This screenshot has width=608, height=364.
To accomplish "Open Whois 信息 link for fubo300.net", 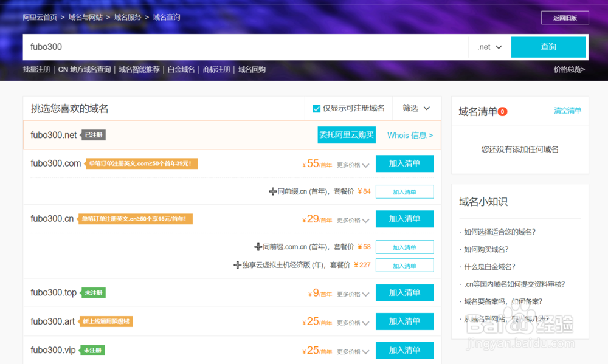I will coord(410,136).
